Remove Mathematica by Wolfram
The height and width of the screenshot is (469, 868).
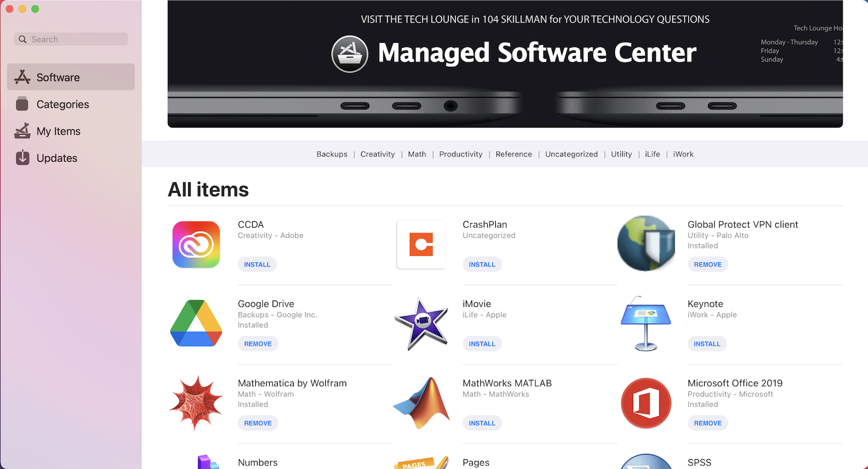pos(258,423)
